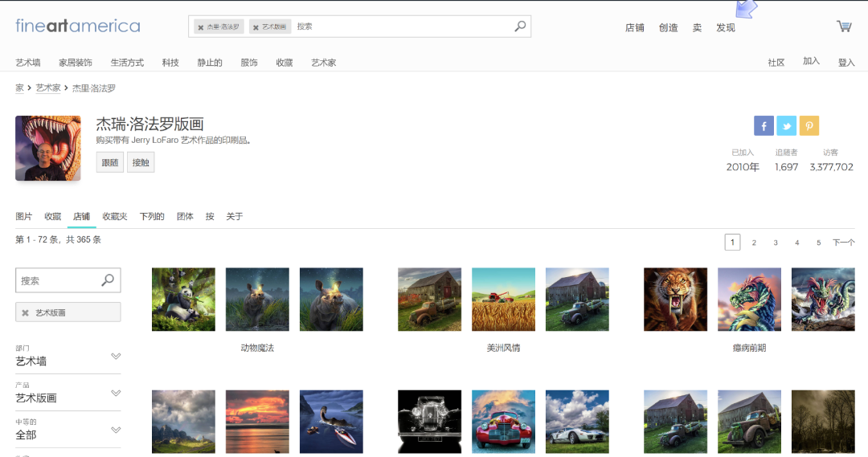Click the 登入 link
Image resolution: width=868 pixels, height=457 pixels.
(846, 63)
